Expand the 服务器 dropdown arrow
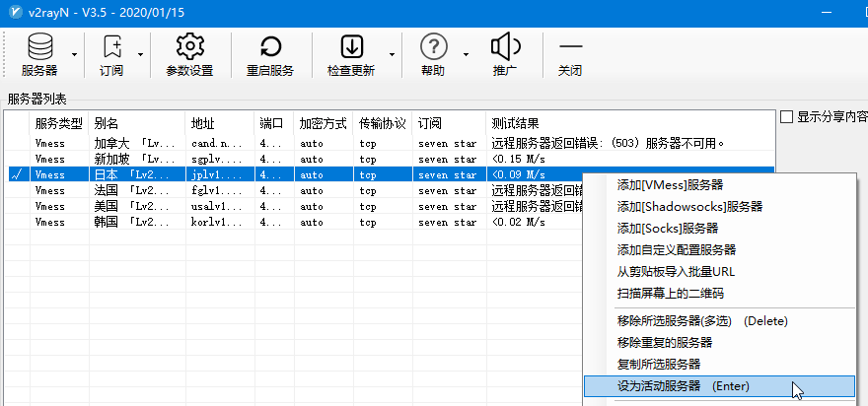Image resolution: width=868 pixels, height=406 pixels. 74,54
